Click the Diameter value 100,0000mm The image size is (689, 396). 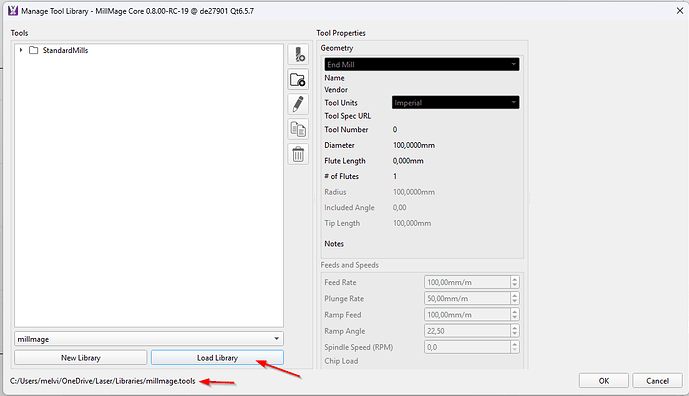point(414,145)
